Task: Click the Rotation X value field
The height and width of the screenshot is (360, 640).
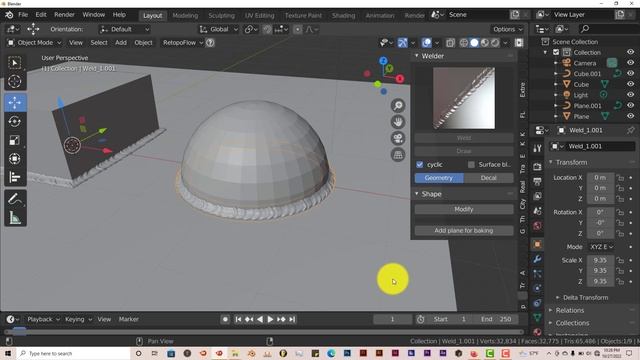Action: pos(600,212)
